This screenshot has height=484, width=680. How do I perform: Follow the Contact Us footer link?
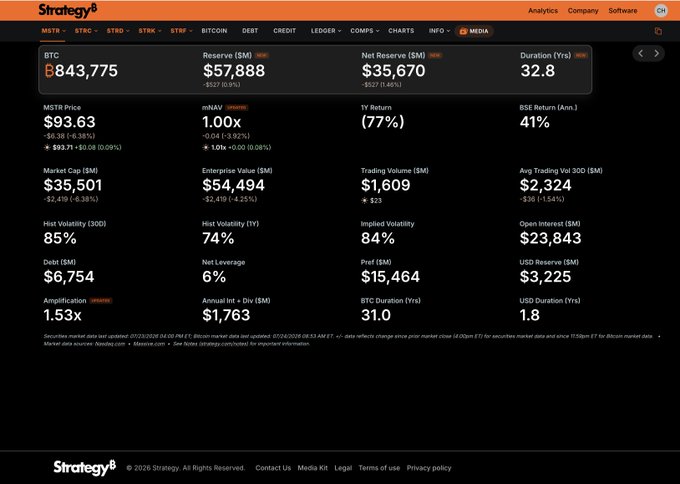pyautogui.click(x=273, y=468)
